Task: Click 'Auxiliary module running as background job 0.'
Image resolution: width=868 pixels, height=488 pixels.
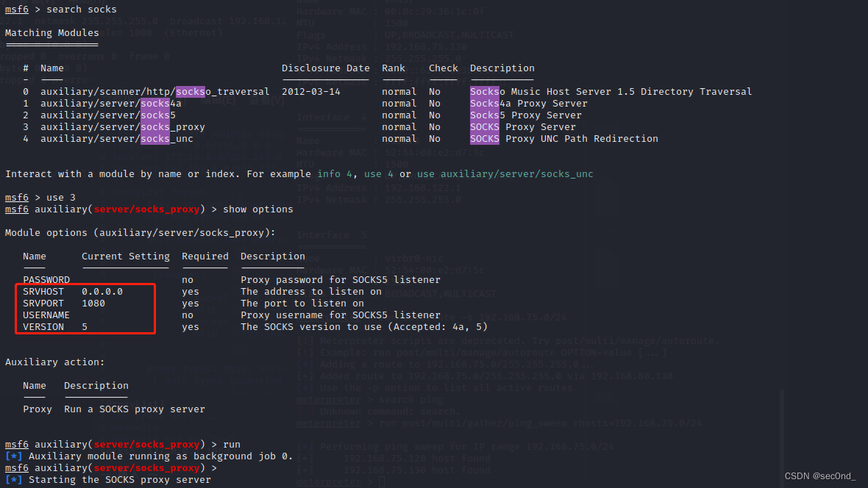Action: (x=160, y=456)
